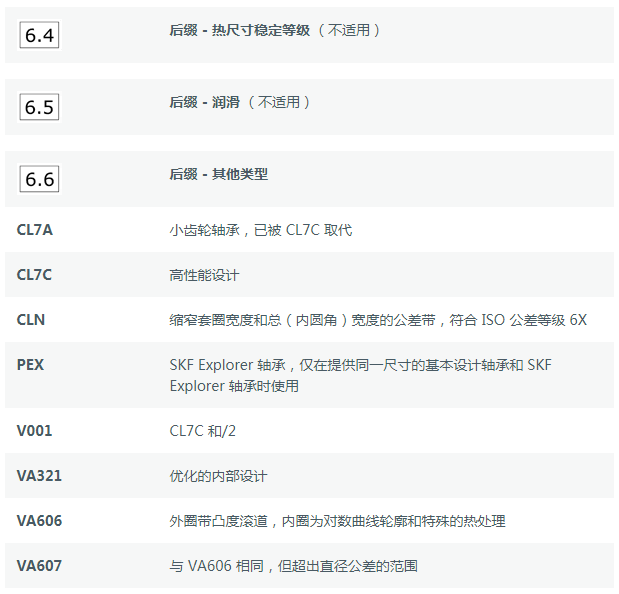
Task: Click the ISO 公差等级 6X description row
Action: (378, 320)
